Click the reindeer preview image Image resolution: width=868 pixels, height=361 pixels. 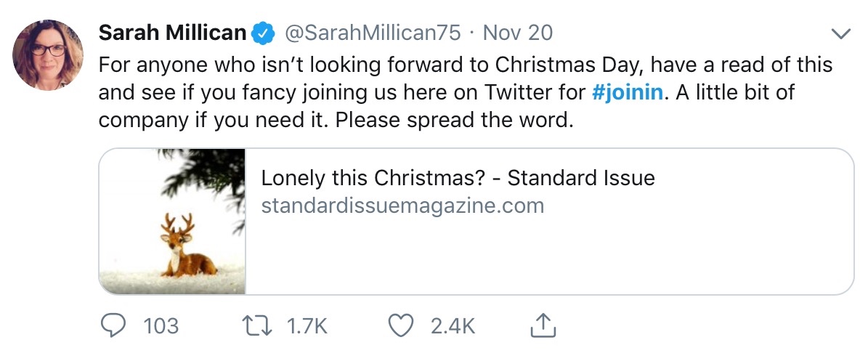[x=173, y=222]
